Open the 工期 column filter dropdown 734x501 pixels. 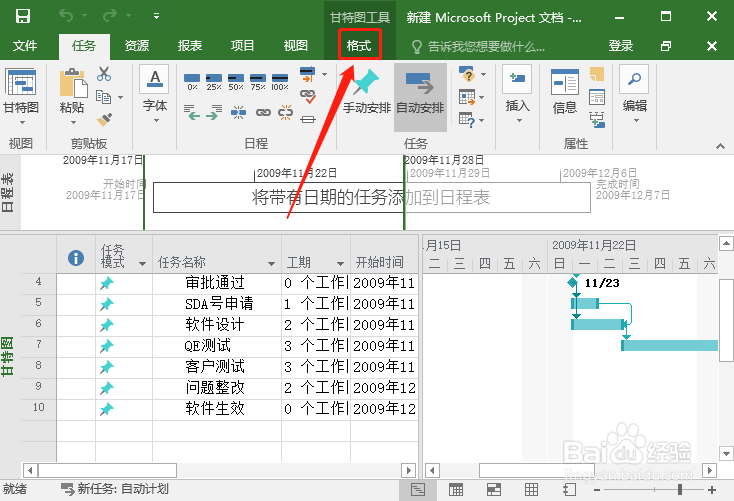pyautogui.click(x=340, y=264)
